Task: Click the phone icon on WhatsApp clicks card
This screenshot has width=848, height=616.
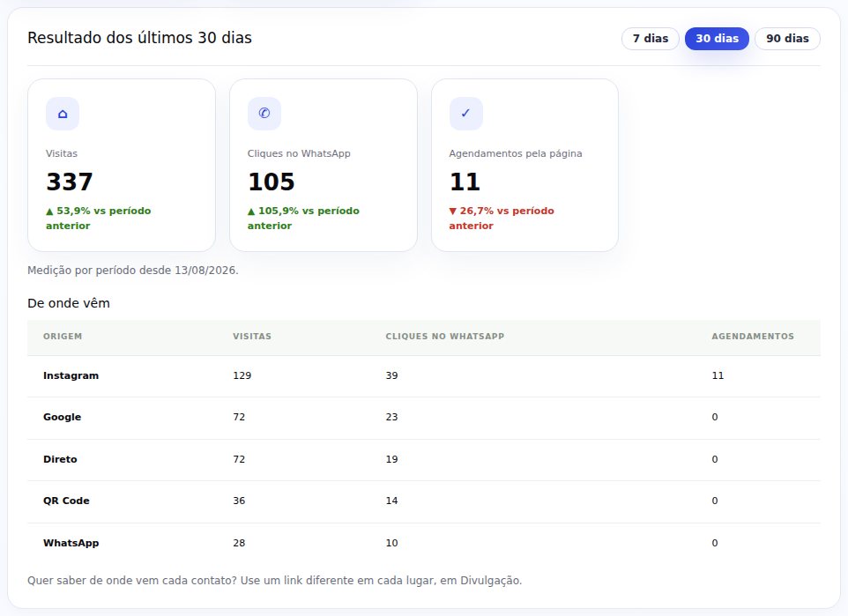Action: point(264,114)
